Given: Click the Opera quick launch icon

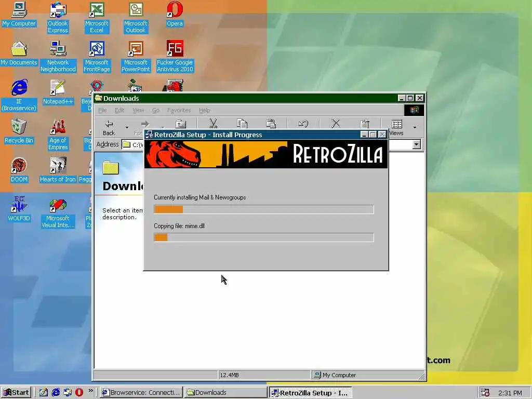Looking at the screenshot, I should tap(79, 393).
